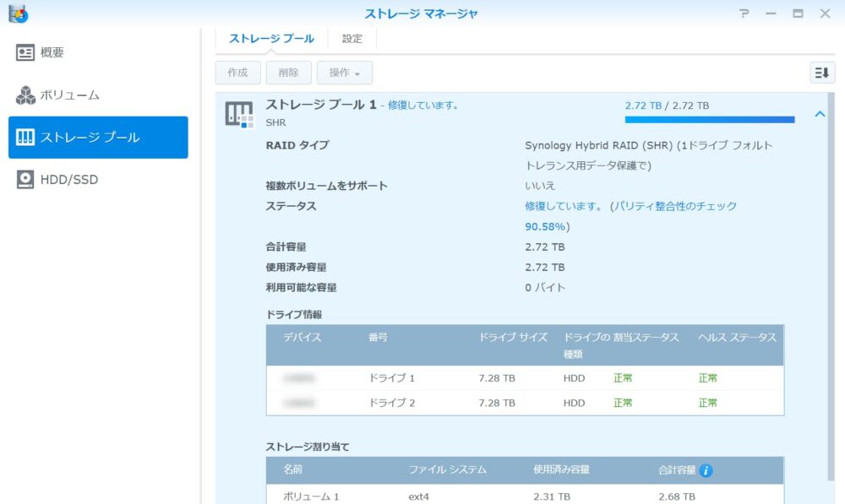Click the 修復しています status beside pool title
Viewport: 845px width, 504px height.
(423, 106)
